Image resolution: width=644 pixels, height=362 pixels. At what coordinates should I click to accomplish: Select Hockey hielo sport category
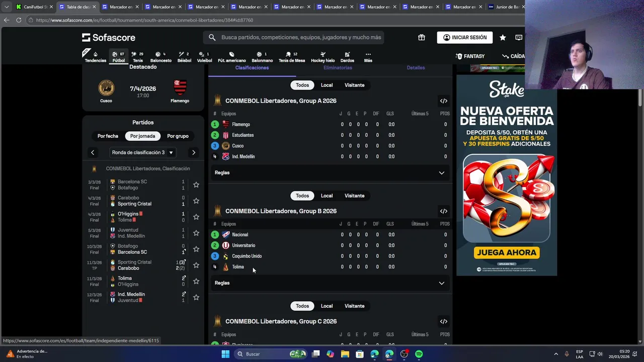323,57
